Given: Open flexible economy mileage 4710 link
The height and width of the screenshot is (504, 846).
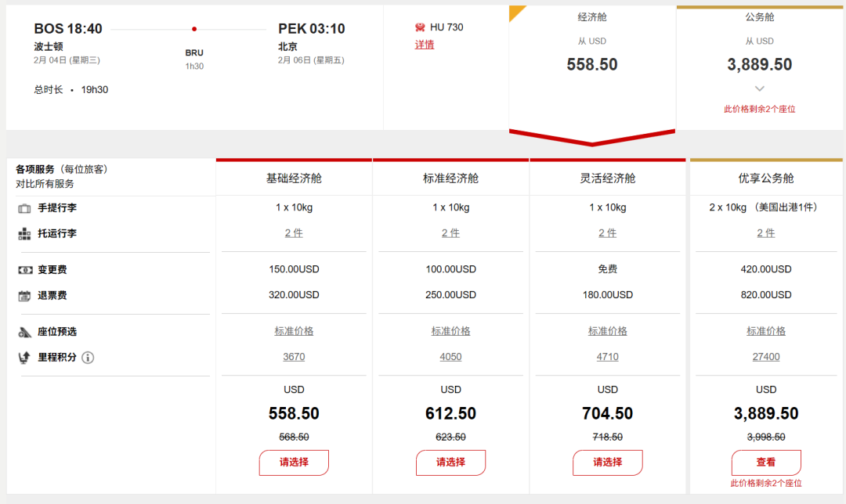Looking at the screenshot, I should coord(607,357).
